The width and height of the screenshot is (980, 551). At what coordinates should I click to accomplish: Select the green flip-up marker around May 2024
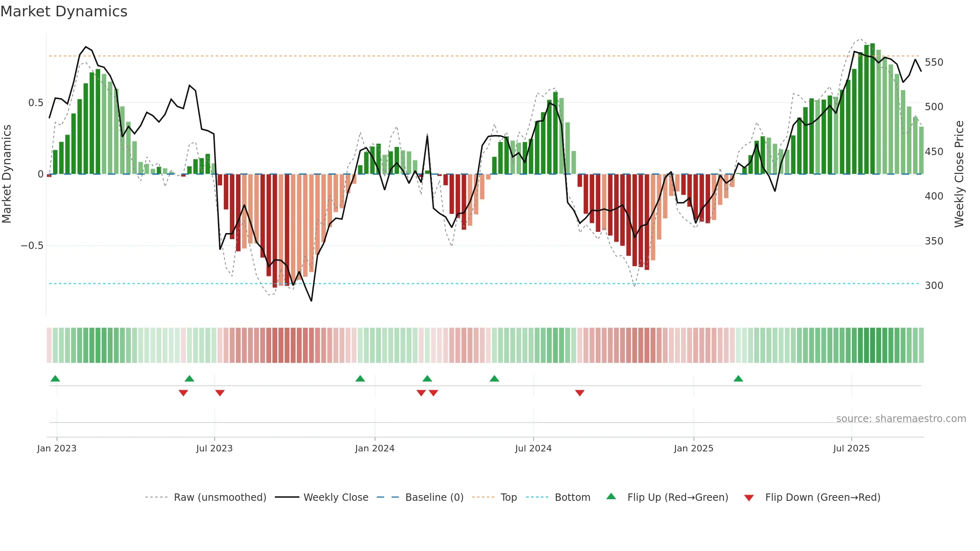pos(494,378)
